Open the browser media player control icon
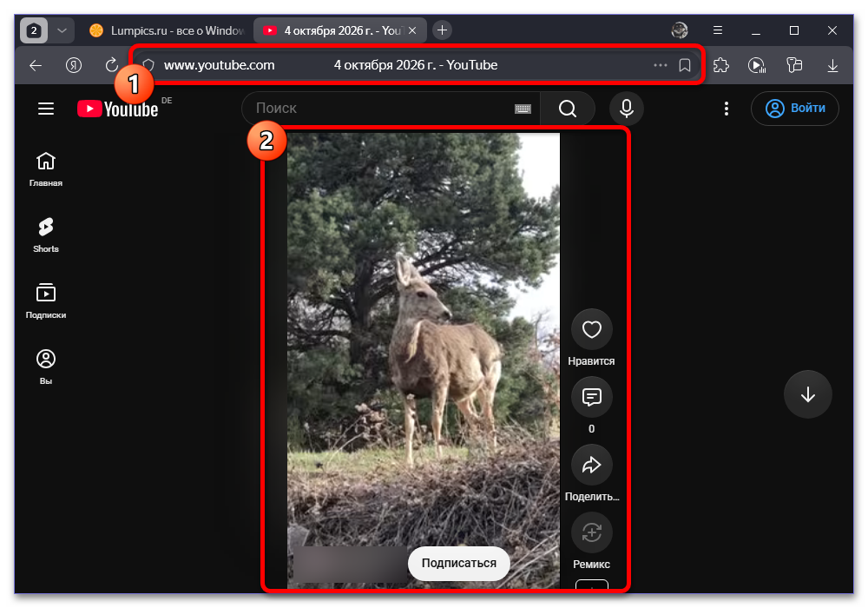This screenshot has width=868, height=608. (x=757, y=65)
